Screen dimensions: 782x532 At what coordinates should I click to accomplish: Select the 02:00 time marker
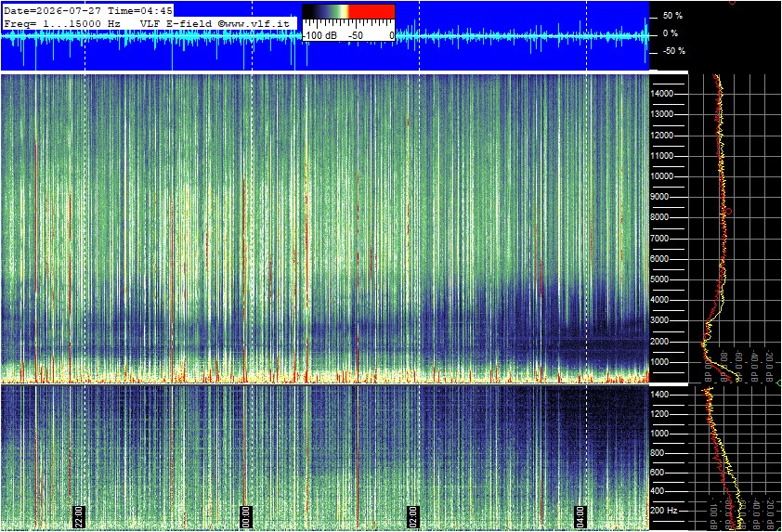(x=412, y=516)
